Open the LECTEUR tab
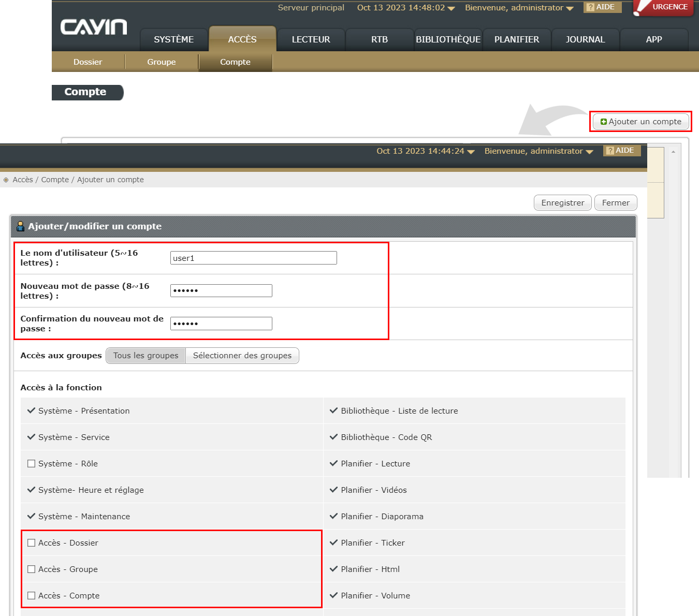Viewport: 699px width, 616px height. 311,39
